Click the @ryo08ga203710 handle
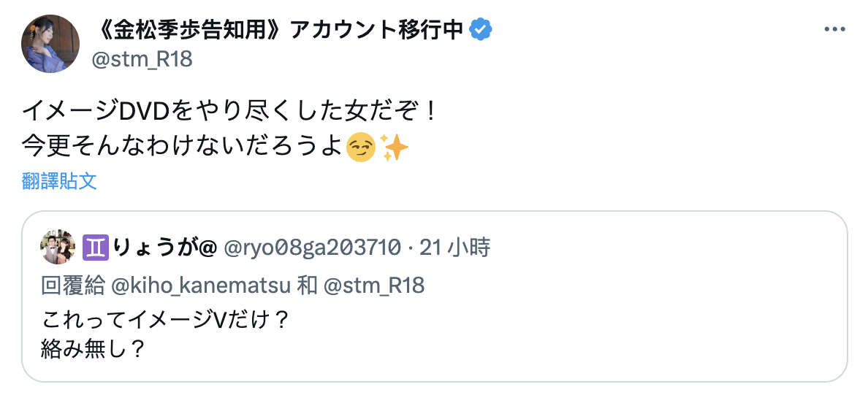Screen dimensions: 868x406 pos(311,249)
